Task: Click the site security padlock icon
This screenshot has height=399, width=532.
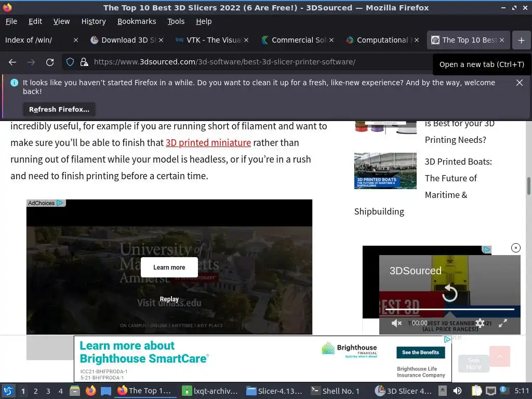Action: coord(84,62)
